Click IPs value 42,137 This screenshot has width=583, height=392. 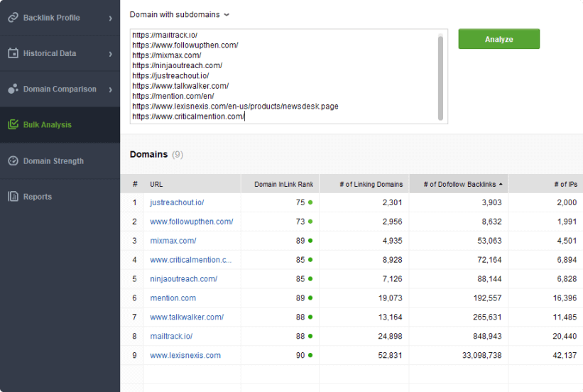tap(565, 355)
